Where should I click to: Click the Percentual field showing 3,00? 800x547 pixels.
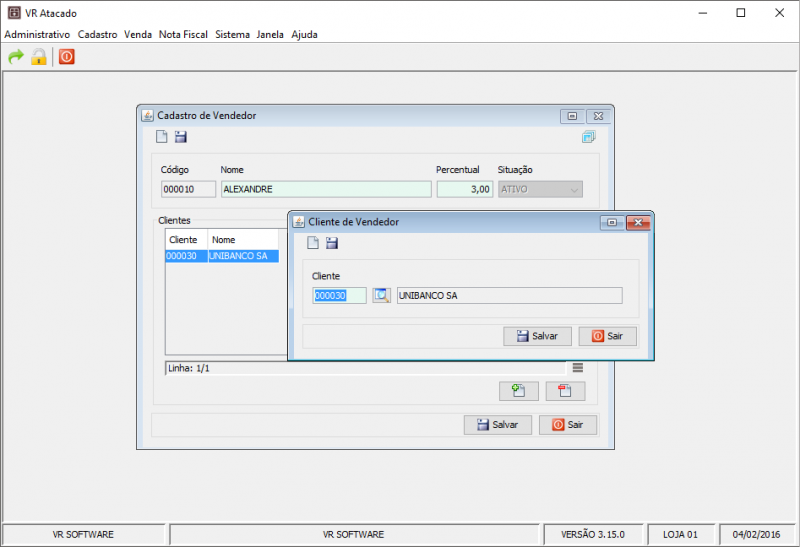(465, 189)
